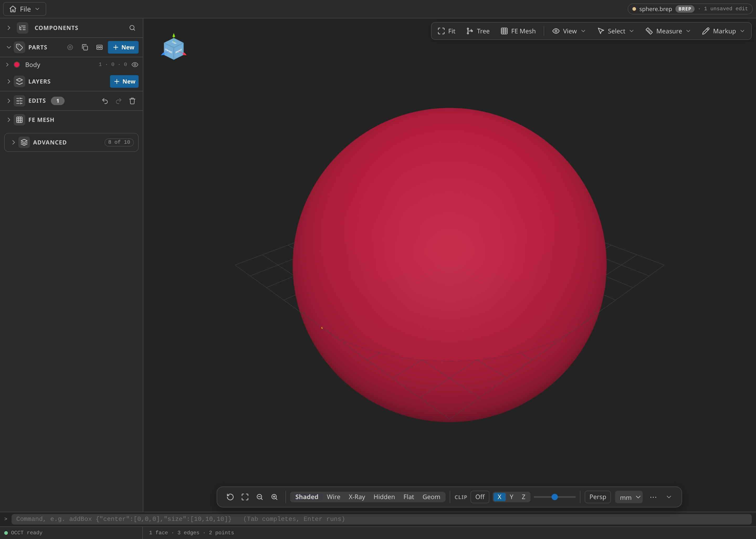756x539 pixels.
Task: Reset the view rotation icon
Action: (230, 497)
